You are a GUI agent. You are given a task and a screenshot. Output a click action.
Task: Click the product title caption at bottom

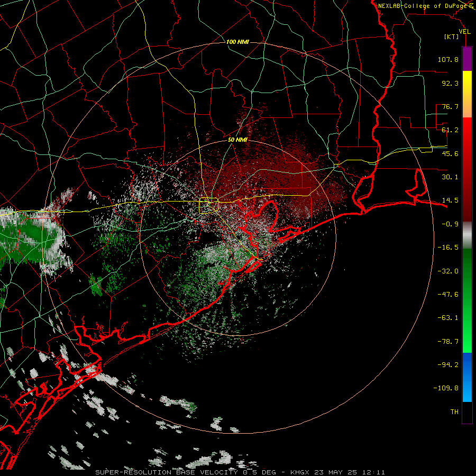tap(240, 472)
